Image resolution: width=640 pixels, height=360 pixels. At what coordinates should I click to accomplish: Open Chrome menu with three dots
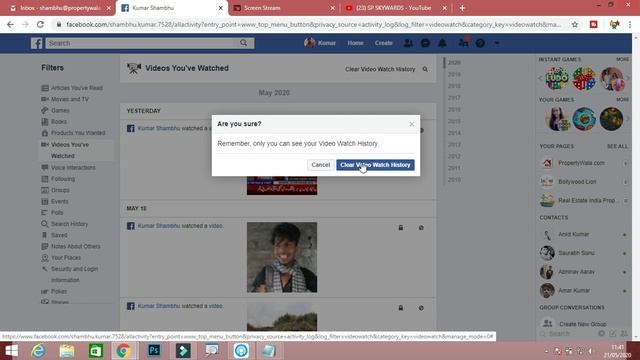pos(630,24)
